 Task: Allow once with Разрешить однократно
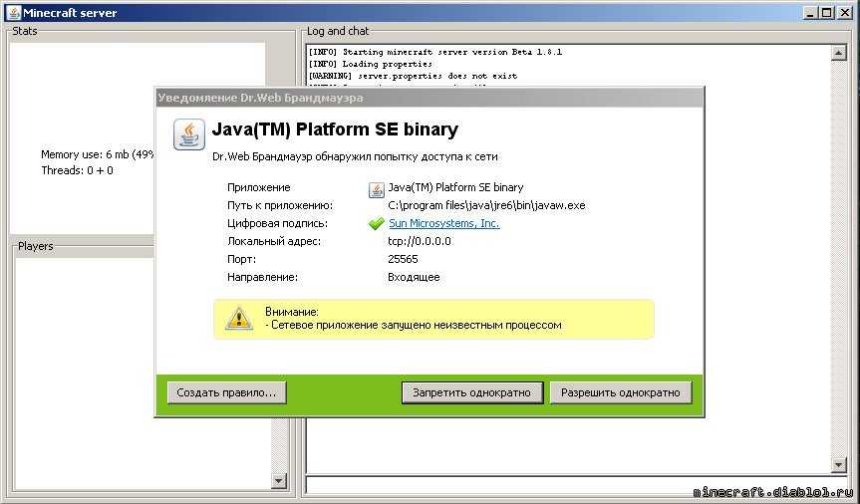click(620, 392)
